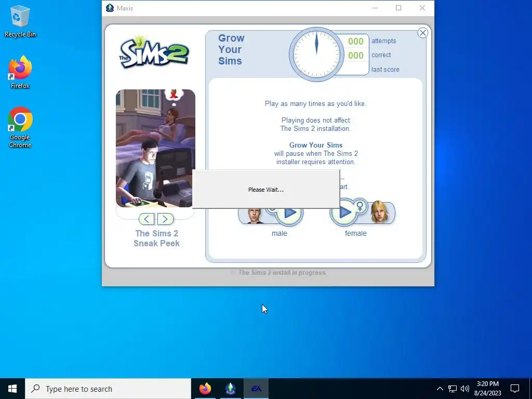Viewport: 532px width, 399px height.
Task: Open Recycle Bin on the desktop
Action: click(x=20, y=21)
